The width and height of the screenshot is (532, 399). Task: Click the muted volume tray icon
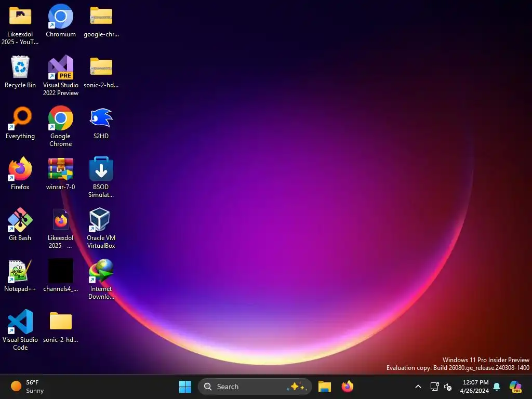448,387
